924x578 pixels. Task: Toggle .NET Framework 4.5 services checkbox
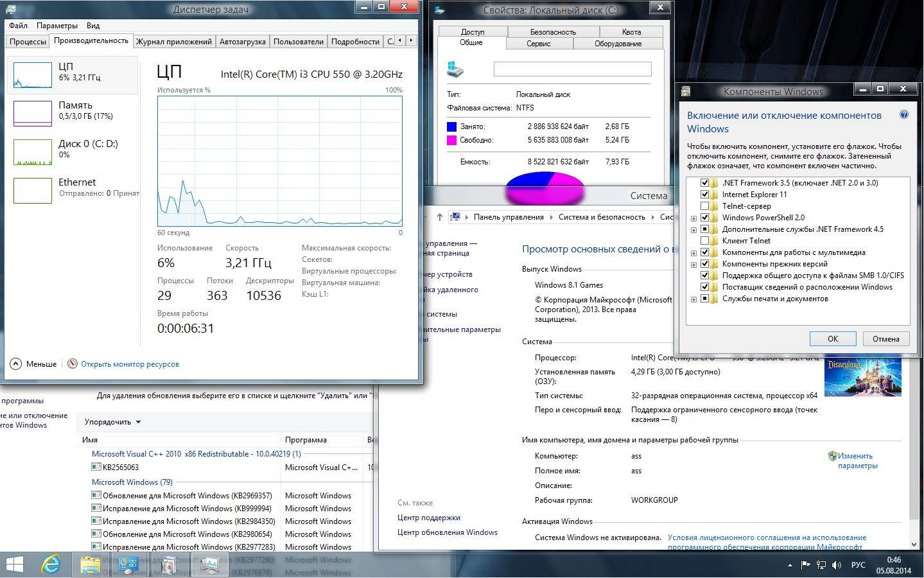pos(704,229)
